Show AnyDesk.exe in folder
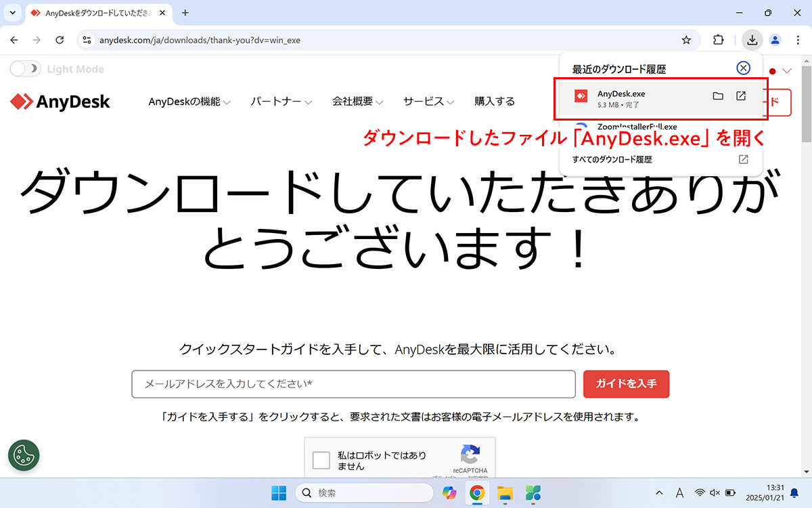 coord(718,96)
